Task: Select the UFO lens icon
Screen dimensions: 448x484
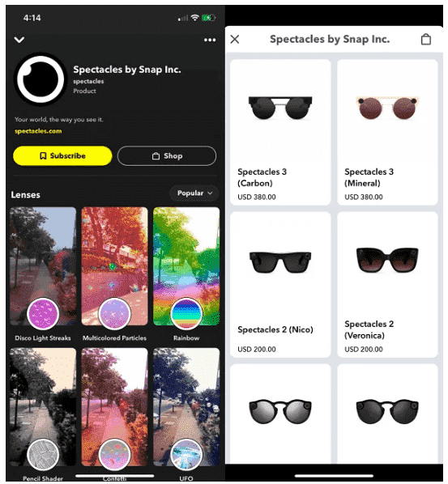Action: pyautogui.click(x=186, y=455)
